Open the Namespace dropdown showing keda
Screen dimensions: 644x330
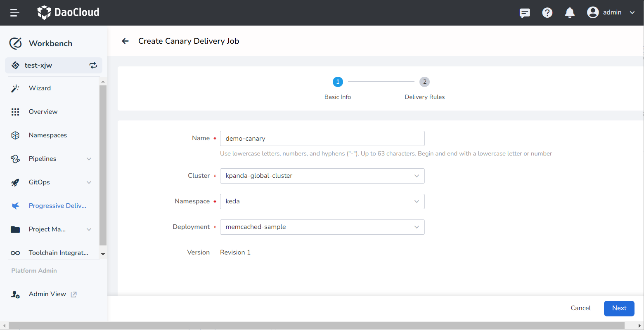click(322, 201)
